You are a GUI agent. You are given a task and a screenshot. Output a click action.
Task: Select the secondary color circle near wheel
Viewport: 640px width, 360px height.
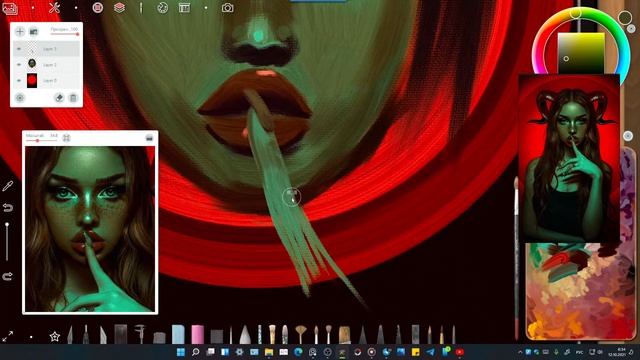tap(624, 18)
